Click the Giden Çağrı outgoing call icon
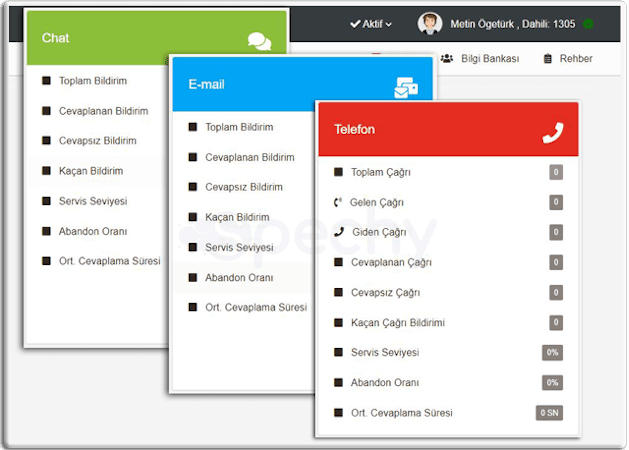629x450 pixels. [339, 232]
